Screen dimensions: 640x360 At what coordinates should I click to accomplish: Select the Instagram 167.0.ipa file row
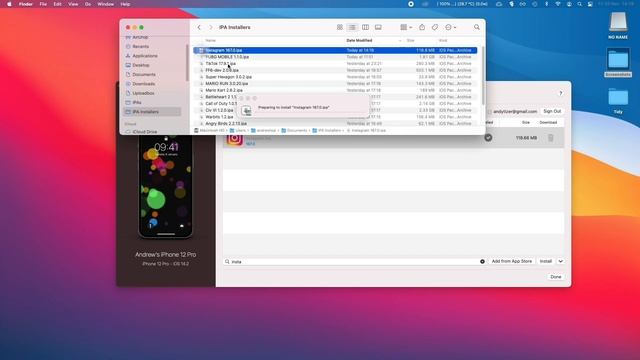(x=335, y=50)
